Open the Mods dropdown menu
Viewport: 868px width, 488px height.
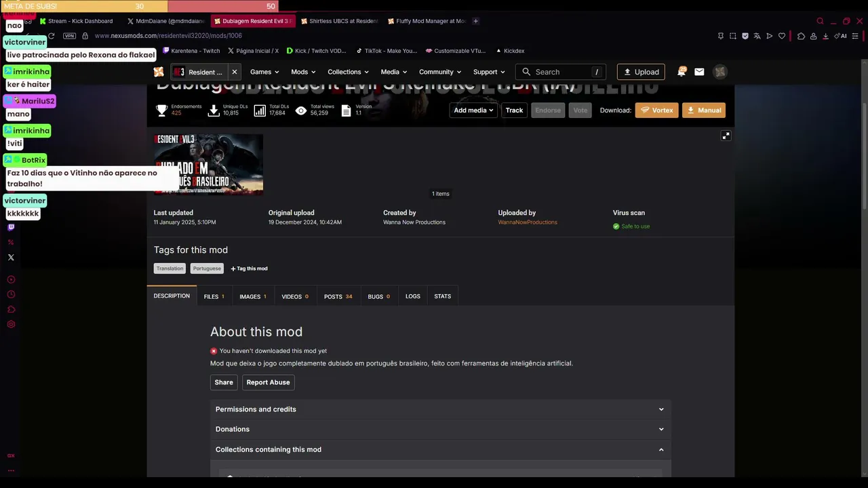point(303,72)
